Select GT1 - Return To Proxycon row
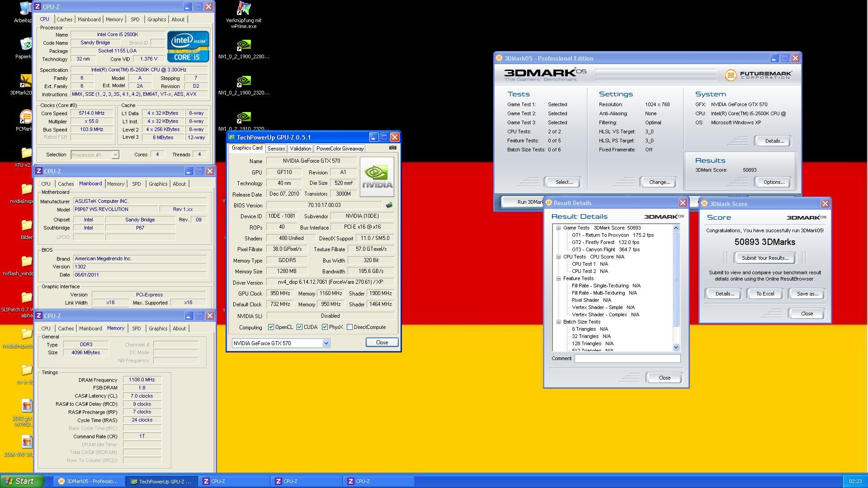This screenshot has height=488, width=868. coord(612,235)
